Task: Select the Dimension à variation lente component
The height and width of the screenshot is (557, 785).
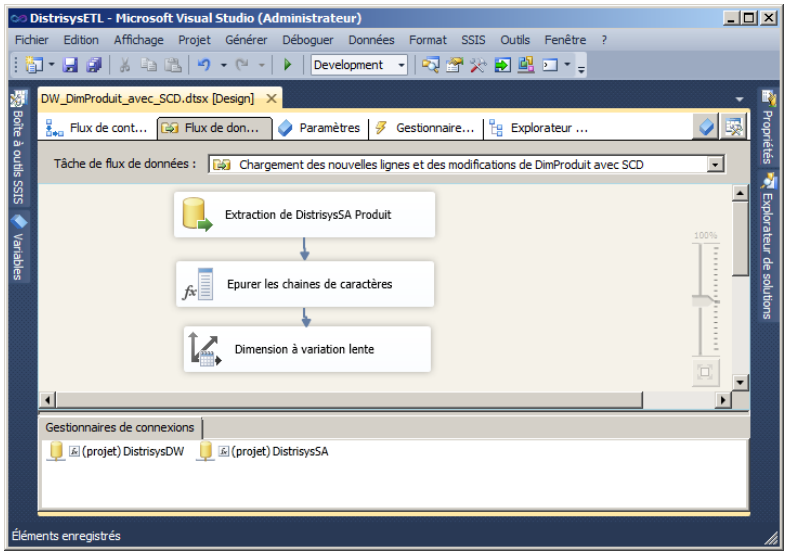Action: (306, 349)
